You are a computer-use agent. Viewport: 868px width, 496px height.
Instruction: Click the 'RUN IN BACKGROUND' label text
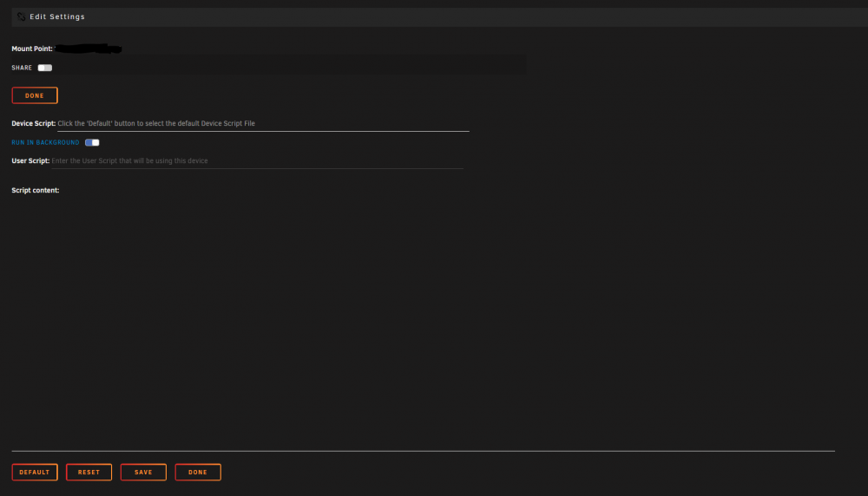[45, 143]
